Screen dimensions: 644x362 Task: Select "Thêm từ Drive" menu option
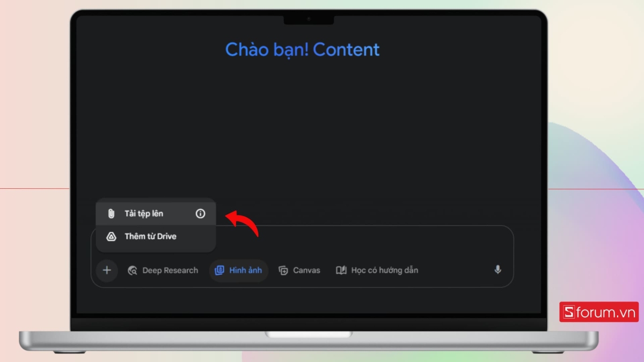(x=156, y=237)
